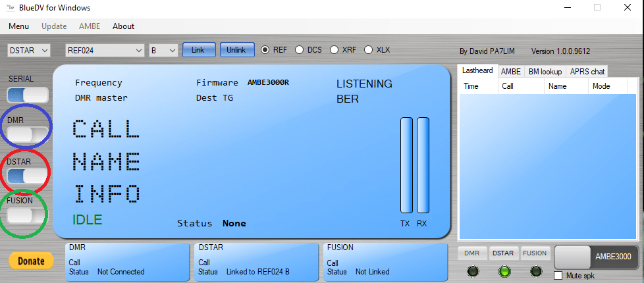
Task: Choose the XLX radio option
Action: click(x=368, y=49)
